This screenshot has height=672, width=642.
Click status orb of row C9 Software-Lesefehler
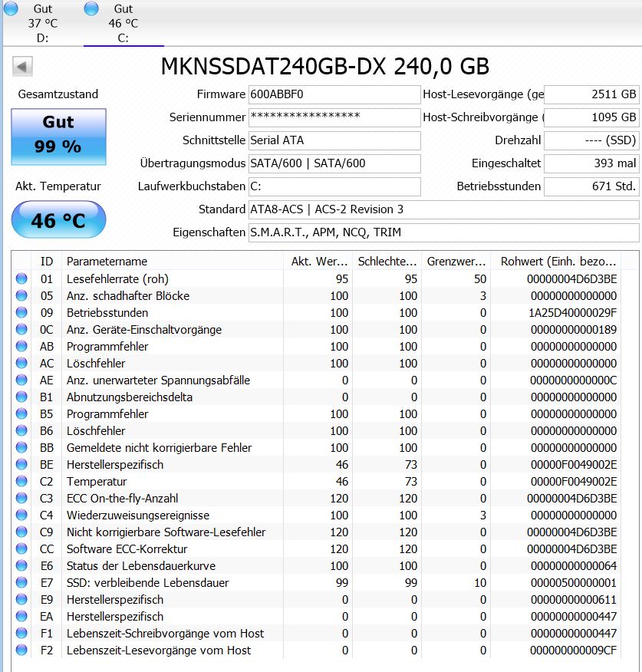point(21,532)
